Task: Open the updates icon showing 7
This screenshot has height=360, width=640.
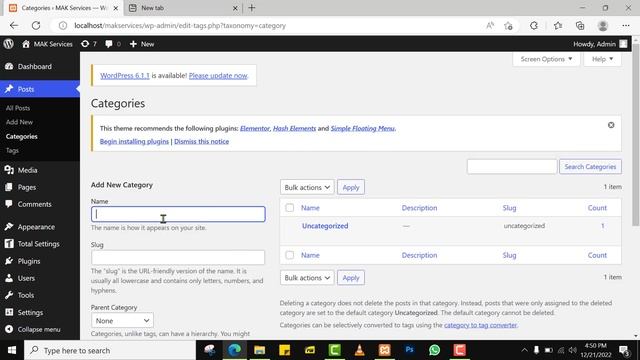Action: click(89, 44)
